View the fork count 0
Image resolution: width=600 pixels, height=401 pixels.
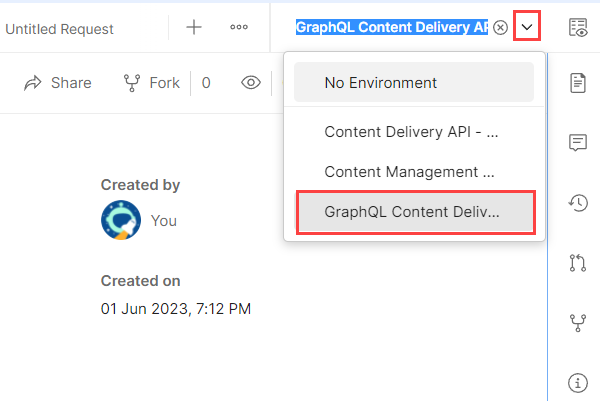pos(206,83)
